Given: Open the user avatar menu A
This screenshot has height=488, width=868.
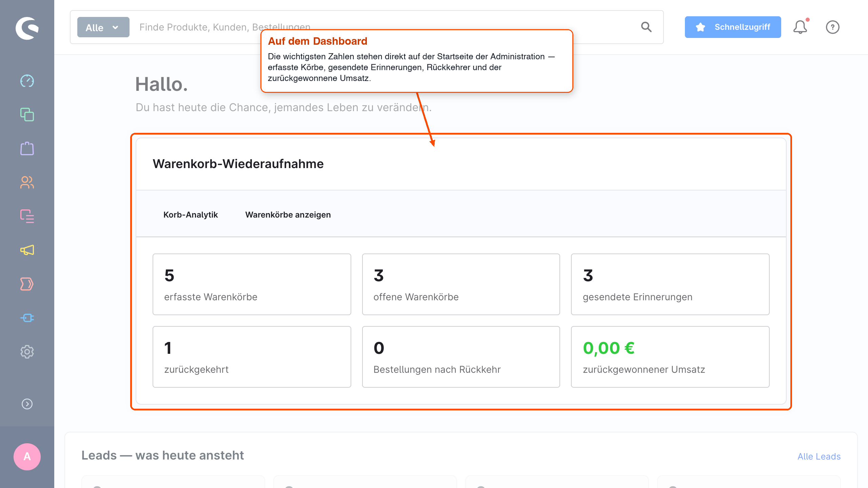Looking at the screenshot, I should (27, 457).
